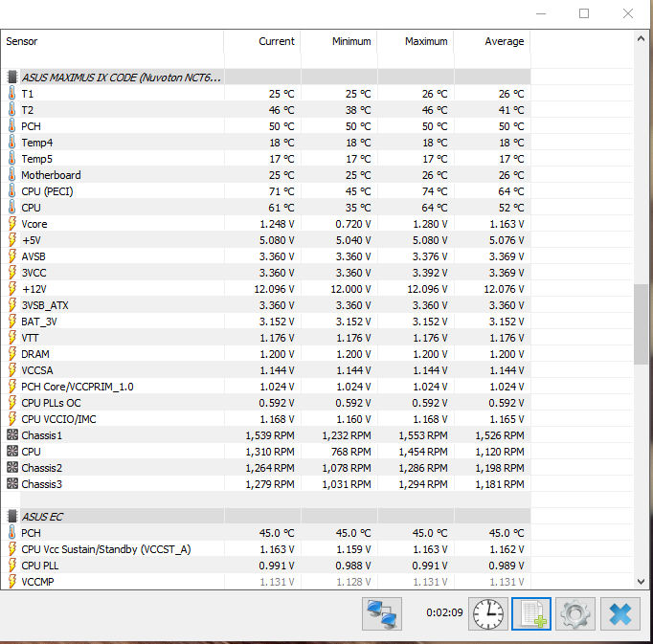The height and width of the screenshot is (644, 653).
Task: Click thermometer icon of ASUS EC PCH row
Action: pos(12,532)
